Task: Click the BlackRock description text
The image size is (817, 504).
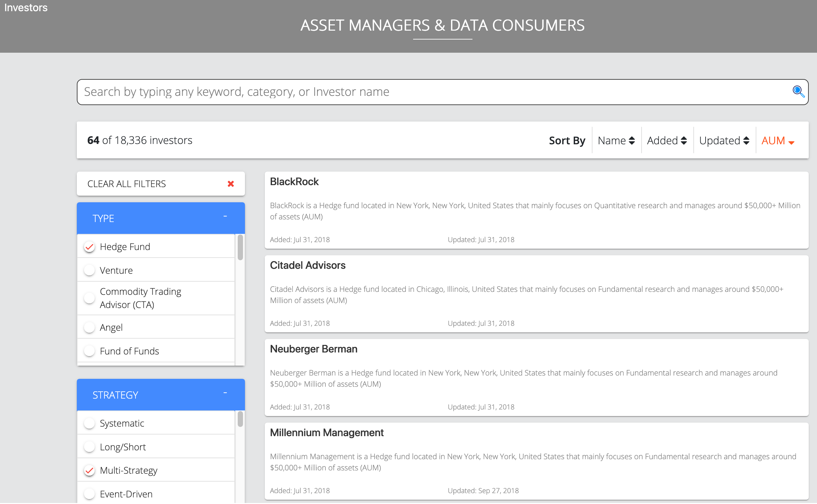Action: [x=535, y=211]
